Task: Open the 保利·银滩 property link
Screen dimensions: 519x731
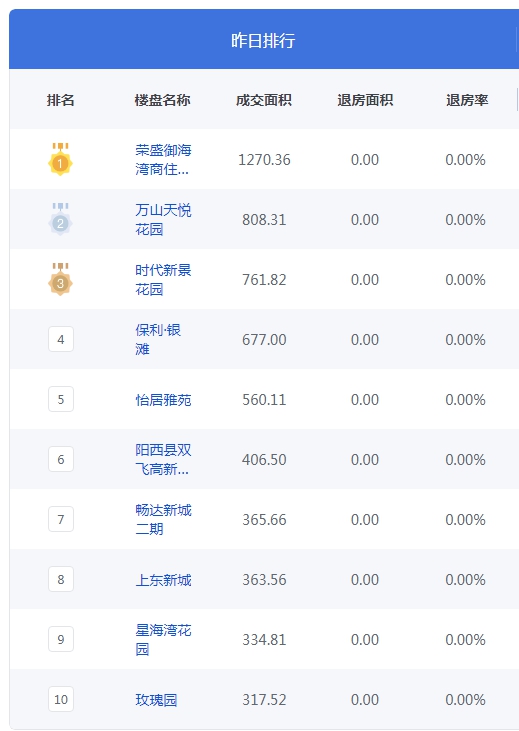Action: click(158, 339)
